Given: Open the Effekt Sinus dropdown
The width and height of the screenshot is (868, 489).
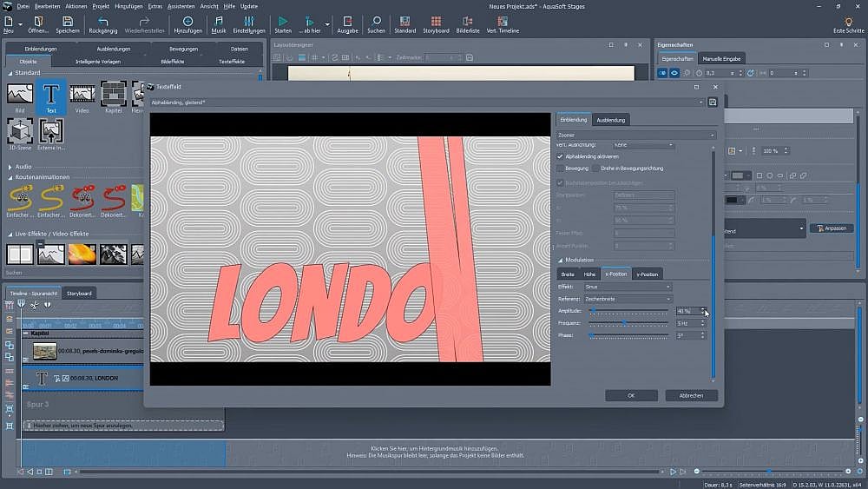Looking at the screenshot, I should tap(628, 287).
